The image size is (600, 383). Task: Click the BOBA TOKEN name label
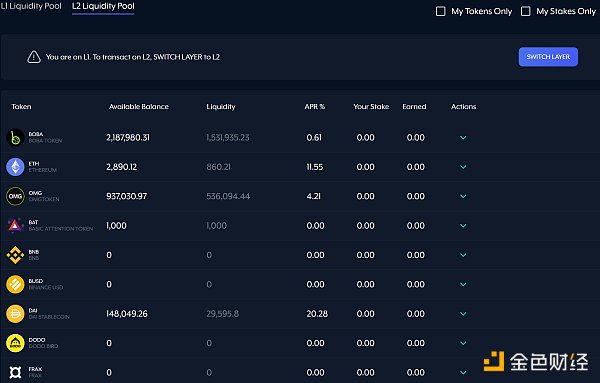coord(45,141)
